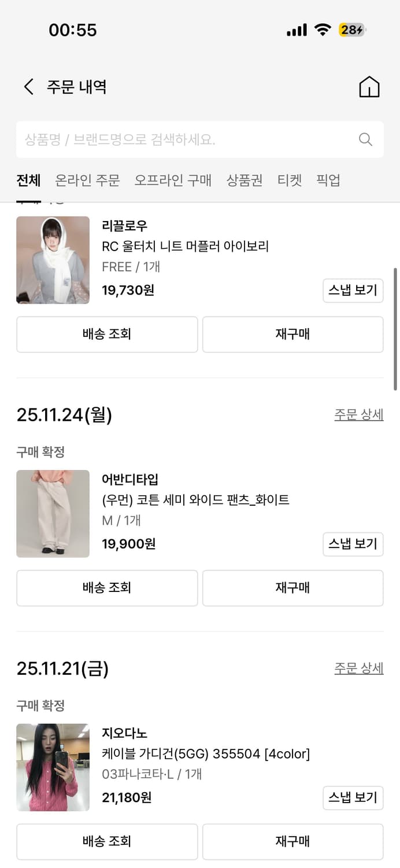The image size is (400, 868).
Task: Tap 배송 조회 for the 어반디타입 pants
Action: click(106, 588)
